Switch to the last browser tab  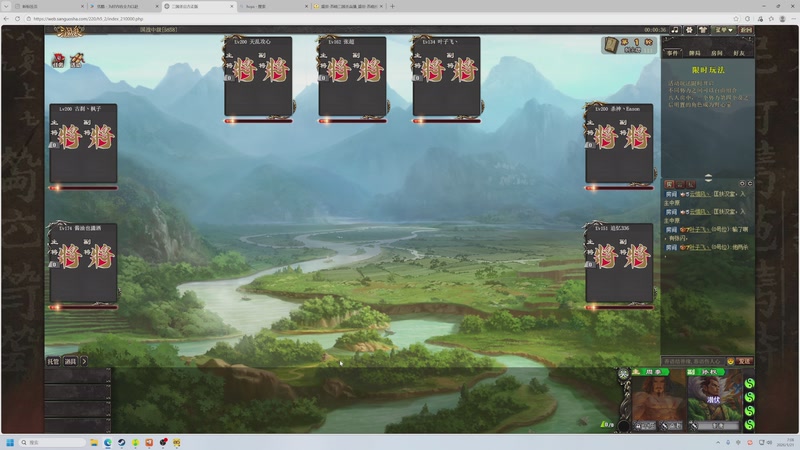348,6
